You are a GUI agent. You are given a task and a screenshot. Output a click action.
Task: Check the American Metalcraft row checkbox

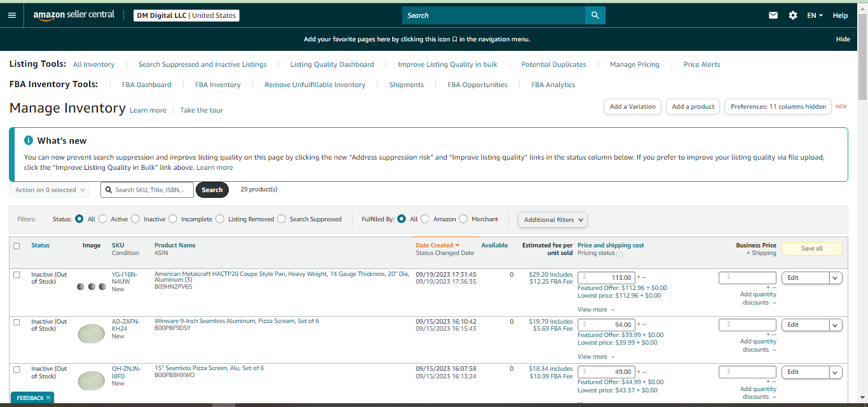(x=17, y=275)
